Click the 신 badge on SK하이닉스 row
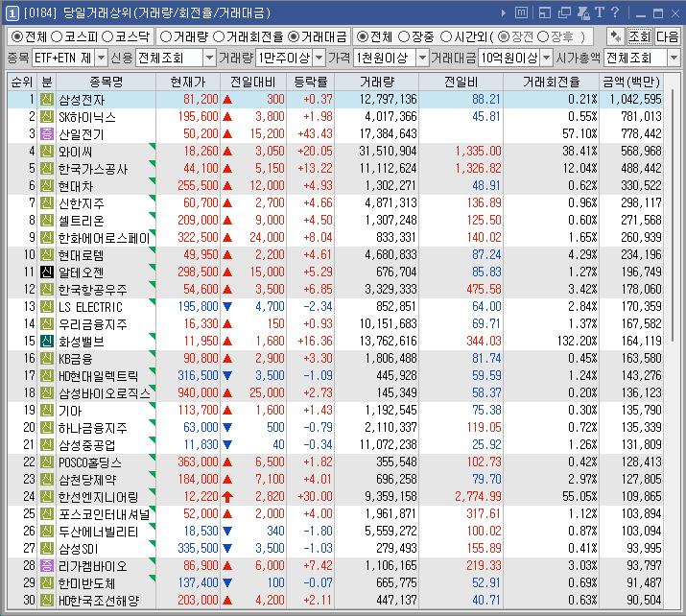 (47, 117)
